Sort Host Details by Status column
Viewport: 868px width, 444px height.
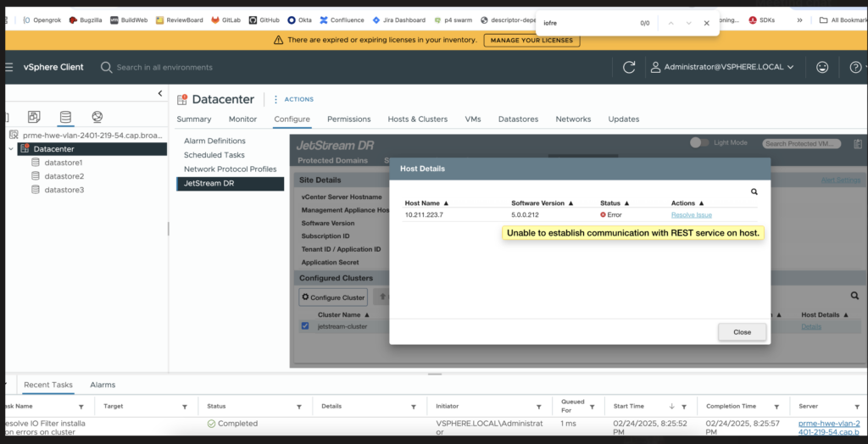tap(615, 203)
